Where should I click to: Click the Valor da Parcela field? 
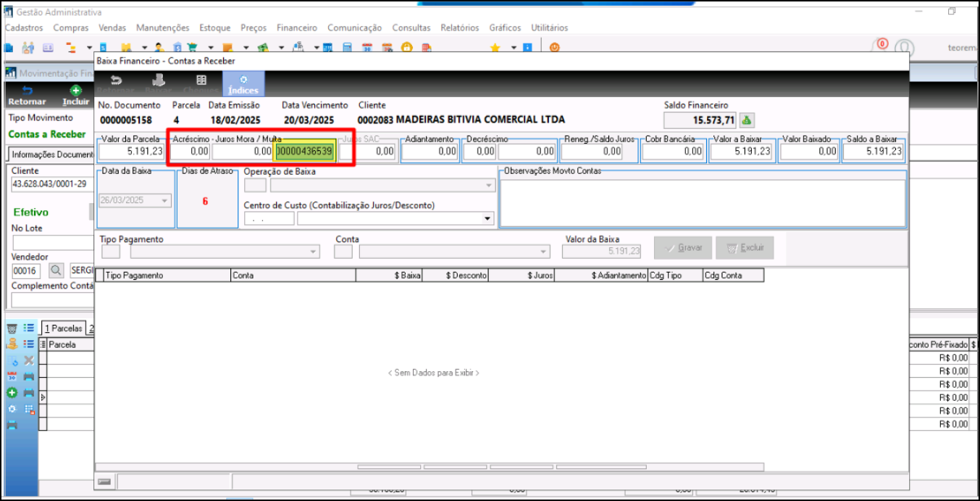[132, 152]
